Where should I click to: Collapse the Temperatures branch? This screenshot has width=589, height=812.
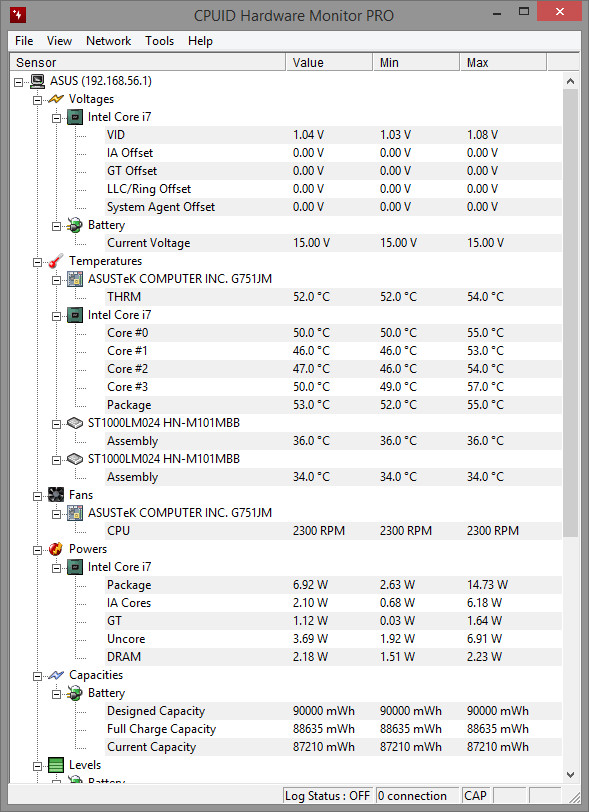pyautogui.click(x=37, y=262)
